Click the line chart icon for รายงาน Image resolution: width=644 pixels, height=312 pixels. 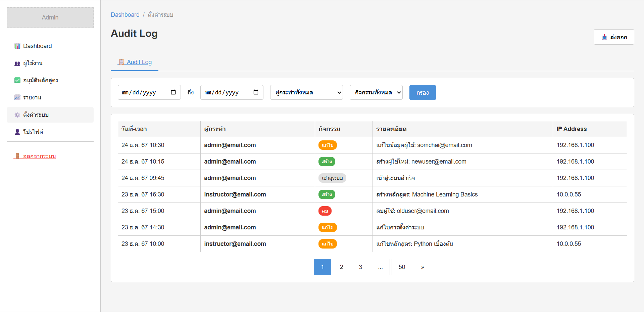click(x=17, y=97)
